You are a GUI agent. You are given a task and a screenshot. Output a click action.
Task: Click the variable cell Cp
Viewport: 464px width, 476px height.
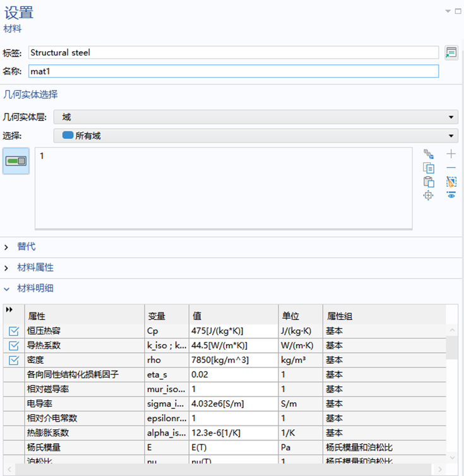(167, 331)
